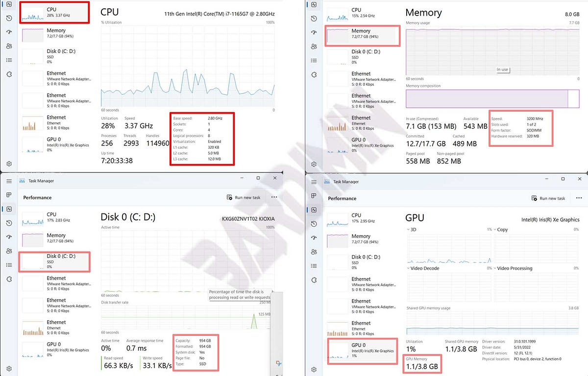This screenshot has width=588, height=376.
Task: Open Settings gear in CPU view window
Action: click(x=9, y=164)
